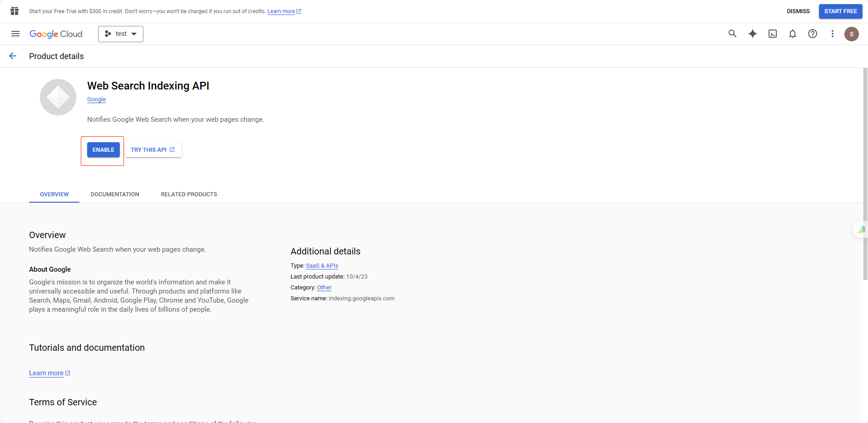Click the gift icon in the trial banner

tap(15, 11)
